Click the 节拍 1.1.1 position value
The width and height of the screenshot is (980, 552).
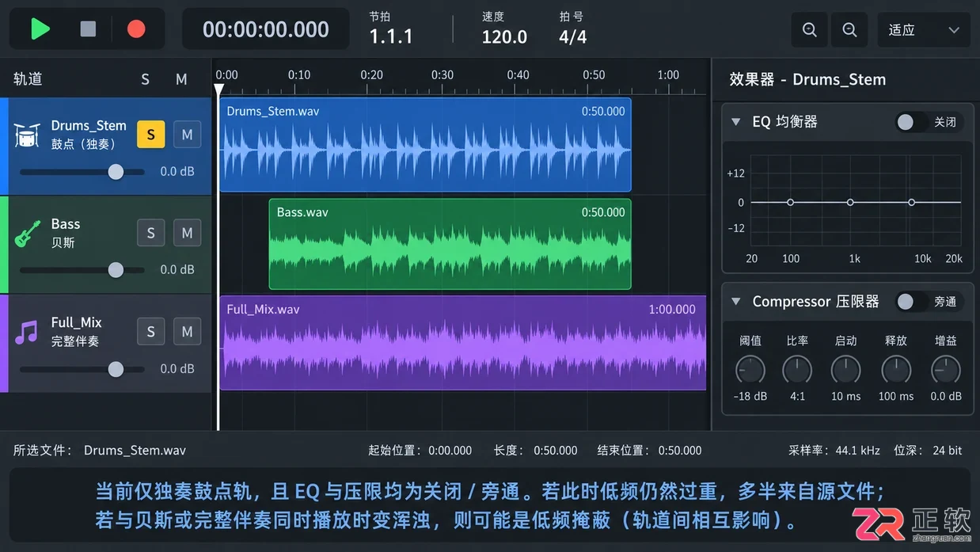coord(391,37)
